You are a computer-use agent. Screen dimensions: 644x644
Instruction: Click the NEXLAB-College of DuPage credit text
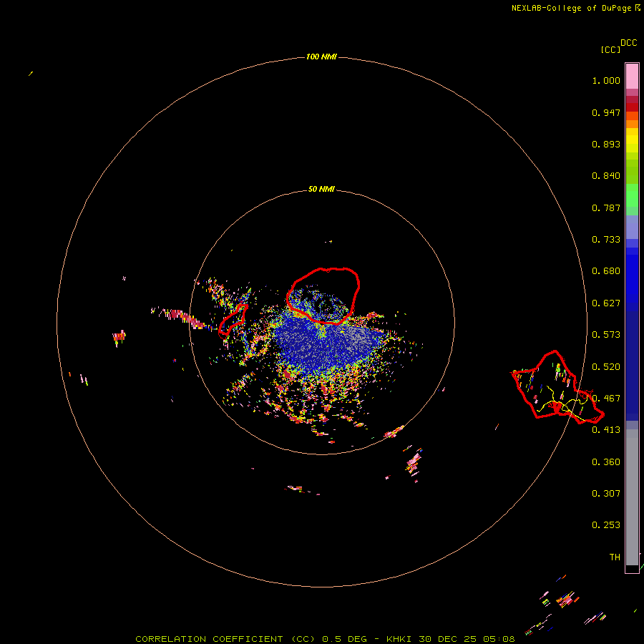point(575,8)
